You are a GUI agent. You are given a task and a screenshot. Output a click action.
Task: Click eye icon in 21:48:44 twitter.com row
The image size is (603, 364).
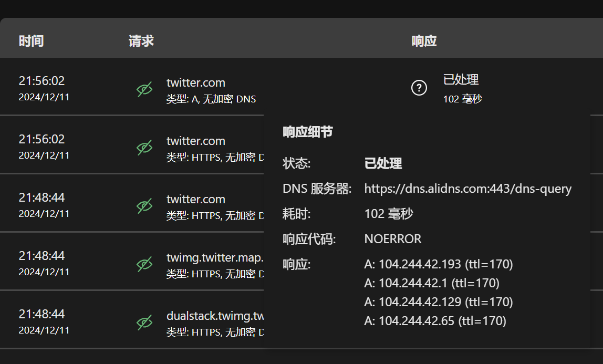click(x=144, y=206)
